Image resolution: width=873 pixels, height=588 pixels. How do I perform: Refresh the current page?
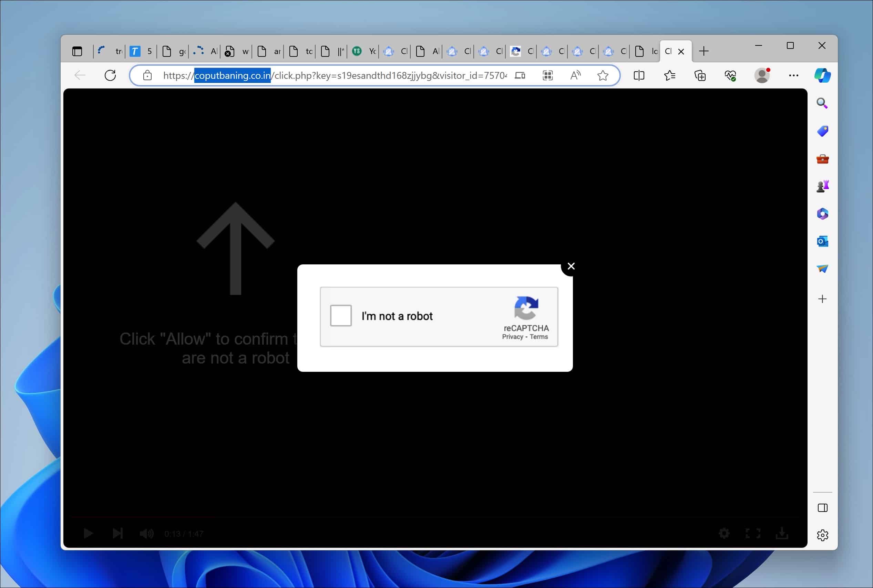pyautogui.click(x=110, y=75)
